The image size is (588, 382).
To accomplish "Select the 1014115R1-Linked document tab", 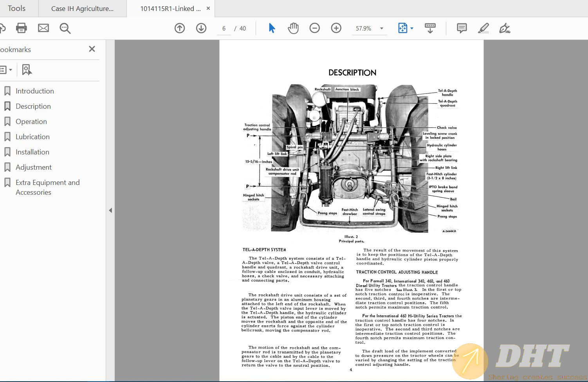I will pyautogui.click(x=171, y=9).
